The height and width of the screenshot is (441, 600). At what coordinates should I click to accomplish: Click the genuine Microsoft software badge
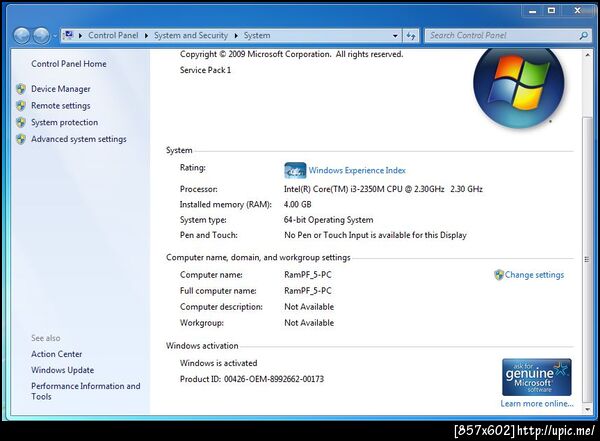536,377
